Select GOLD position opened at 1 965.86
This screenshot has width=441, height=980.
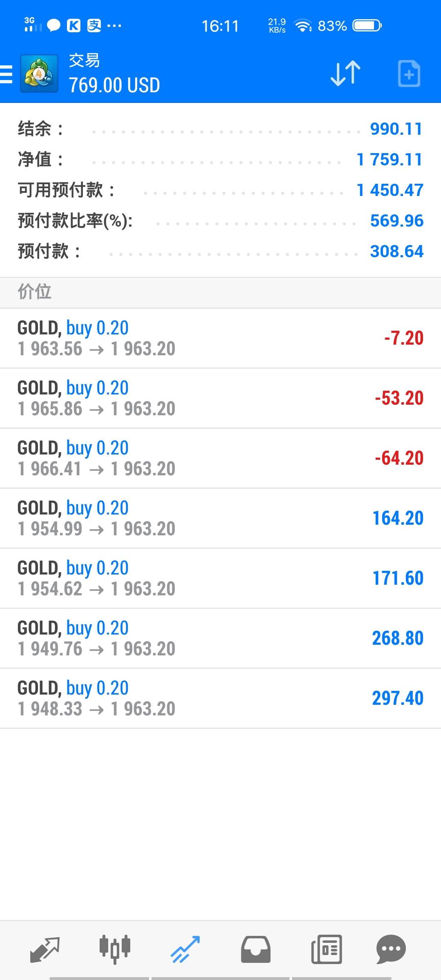pos(220,398)
